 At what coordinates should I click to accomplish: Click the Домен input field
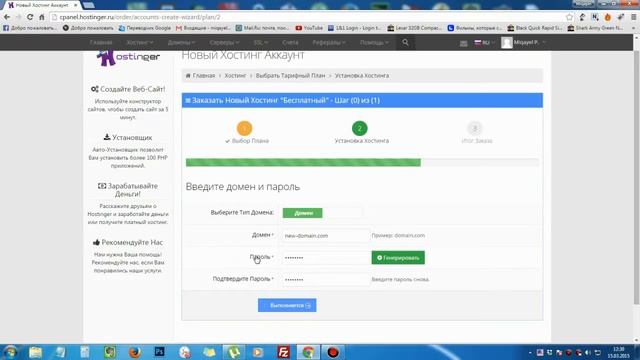(326, 236)
